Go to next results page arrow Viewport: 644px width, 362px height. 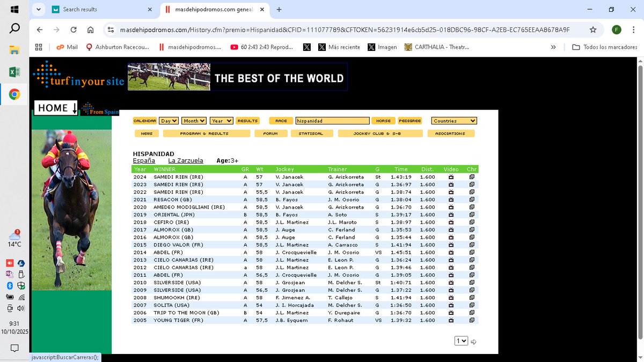click(x=474, y=342)
